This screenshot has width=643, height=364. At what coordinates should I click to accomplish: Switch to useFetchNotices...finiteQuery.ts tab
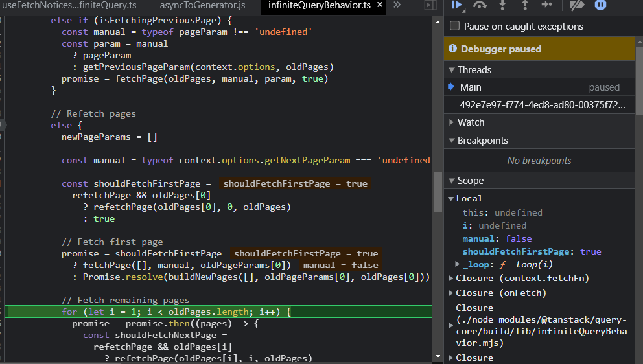69,5
